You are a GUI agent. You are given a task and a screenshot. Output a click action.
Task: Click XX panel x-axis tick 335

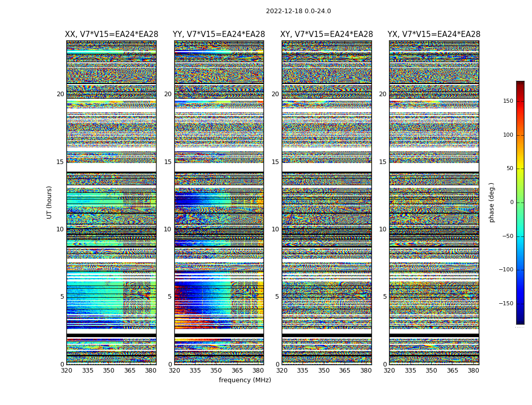88,371
